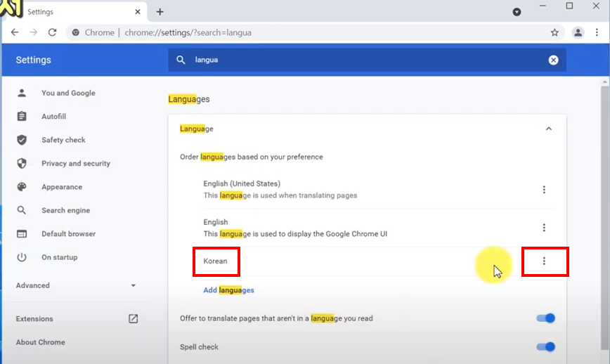Open Extensions in a new tab
Viewport: 610px width, 364px height.
click(78, 318)
